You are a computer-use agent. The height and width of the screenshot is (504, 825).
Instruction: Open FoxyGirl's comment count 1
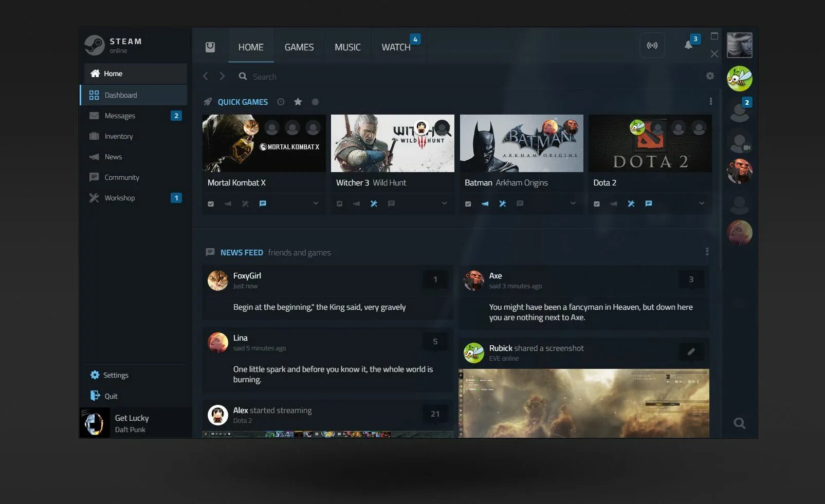[435, 279]
